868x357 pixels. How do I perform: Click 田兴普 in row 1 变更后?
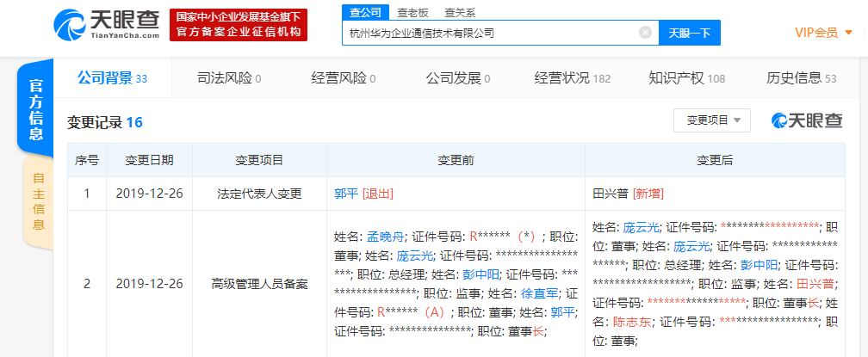(x=610, y=194)
